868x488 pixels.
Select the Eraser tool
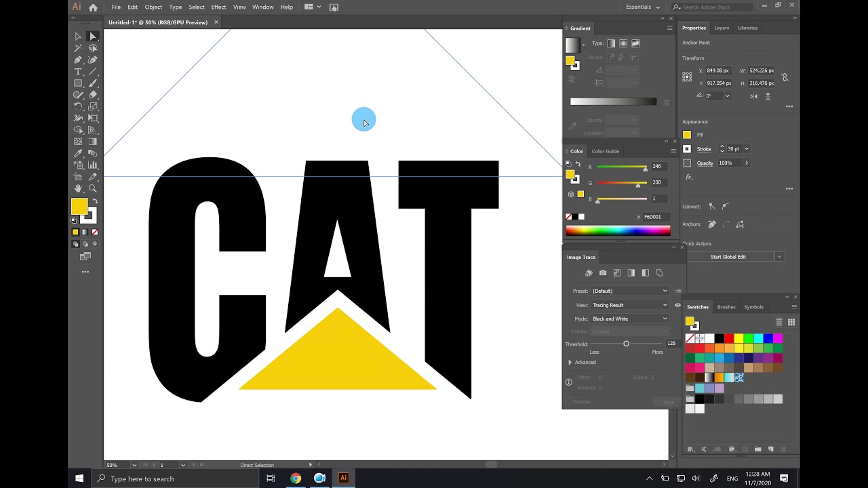(93, 95)
